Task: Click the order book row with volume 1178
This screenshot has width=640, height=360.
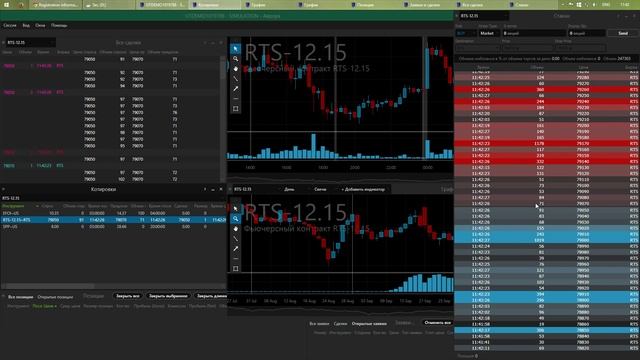Action: click(x=546, y=143)
